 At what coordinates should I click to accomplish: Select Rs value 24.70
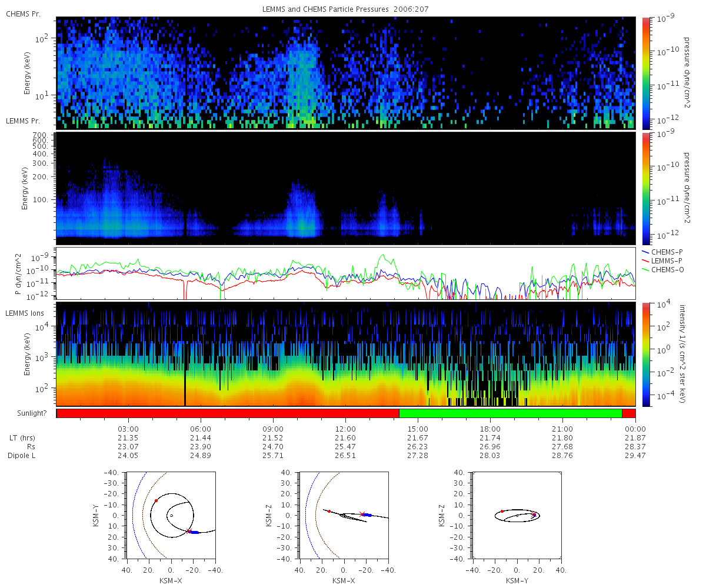pos(273,447)
